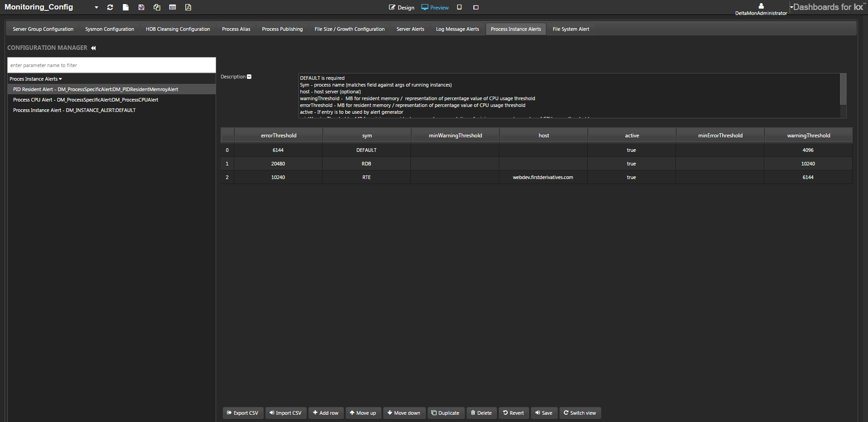Click the host column header
Image resolution: width=868 pixels, height=422 pixels.
click(544, 136)
